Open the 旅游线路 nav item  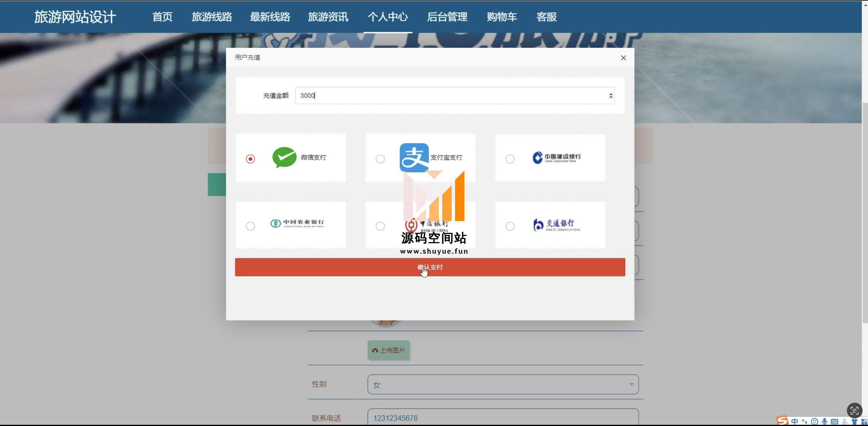[212, 17]
